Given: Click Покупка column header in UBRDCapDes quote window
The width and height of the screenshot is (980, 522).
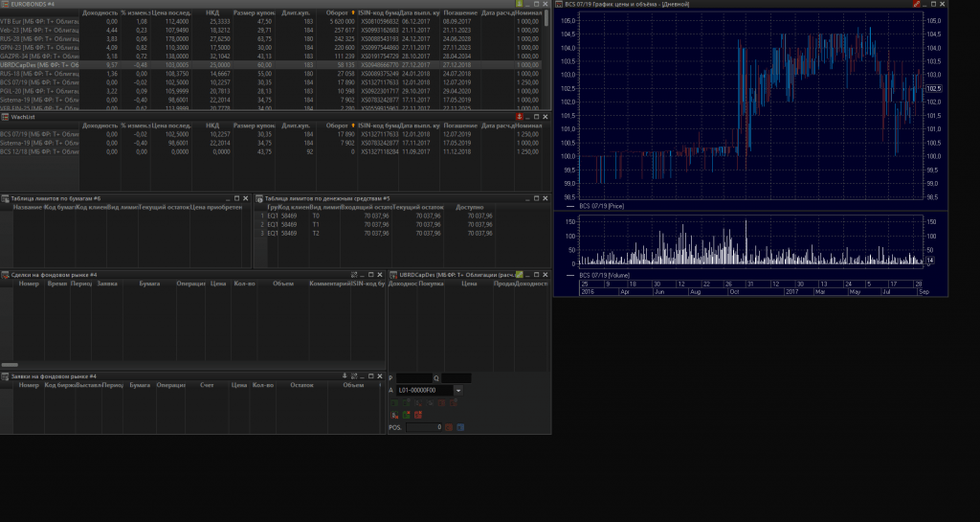Looking at the screenshot, I should [431, 284].
